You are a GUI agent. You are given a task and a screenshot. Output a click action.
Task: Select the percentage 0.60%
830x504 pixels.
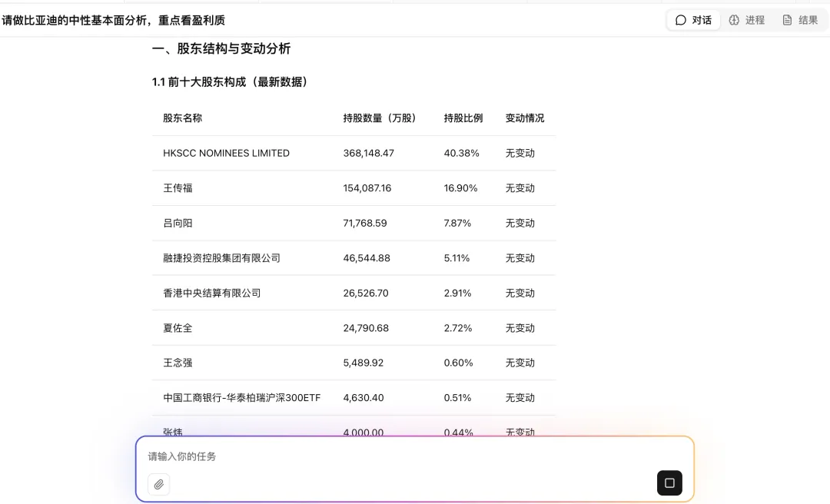pyautogui.click(x=458, y=363)
